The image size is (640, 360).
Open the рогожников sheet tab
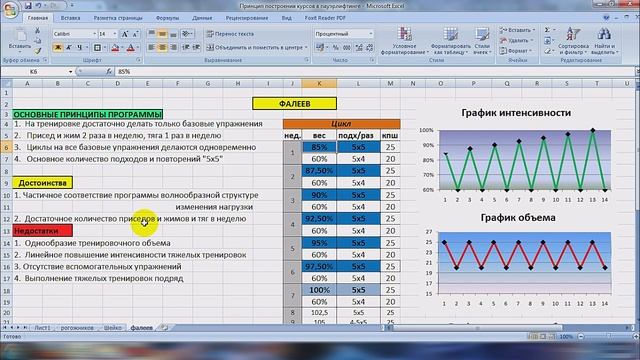tap(77, 327)
